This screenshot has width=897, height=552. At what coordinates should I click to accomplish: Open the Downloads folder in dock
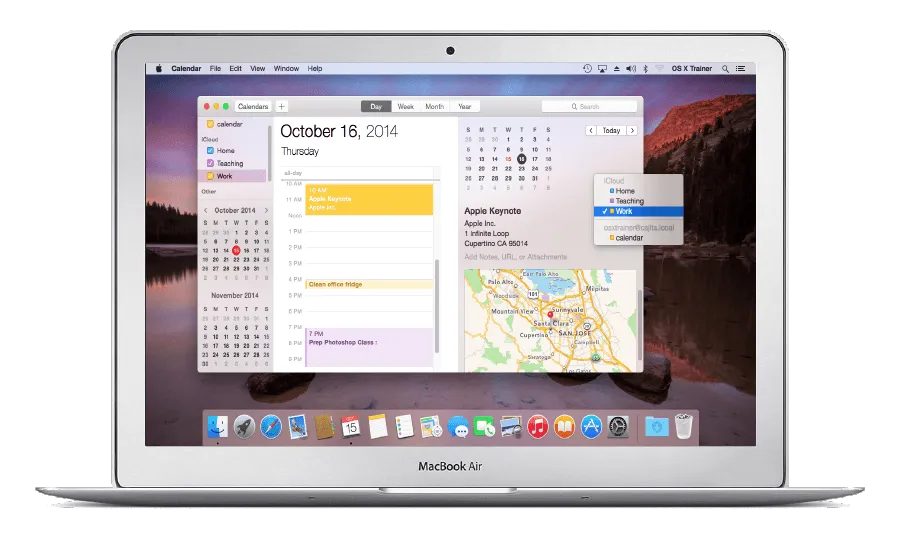(x=656, y=427)
